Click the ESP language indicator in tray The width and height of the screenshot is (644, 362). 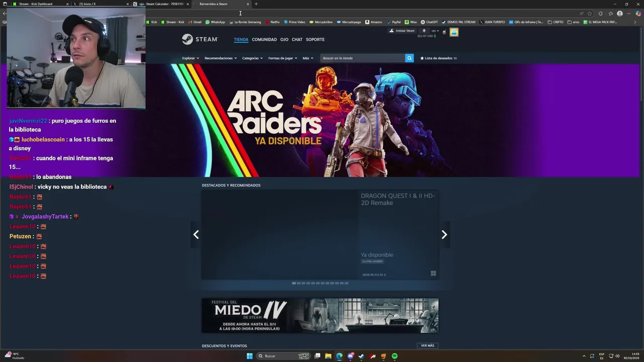point(602,356)
